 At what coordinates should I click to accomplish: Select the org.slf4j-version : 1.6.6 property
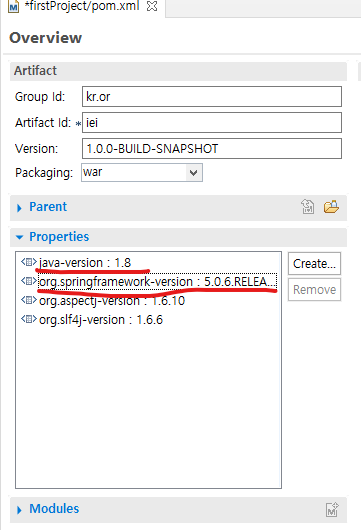[x=101, y=319]
